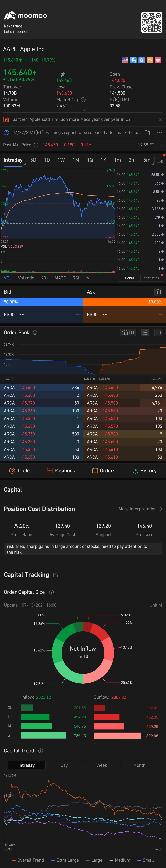The image size is (166, 868).
Task: Tap the Trade icon button
Action: point(19,471)
